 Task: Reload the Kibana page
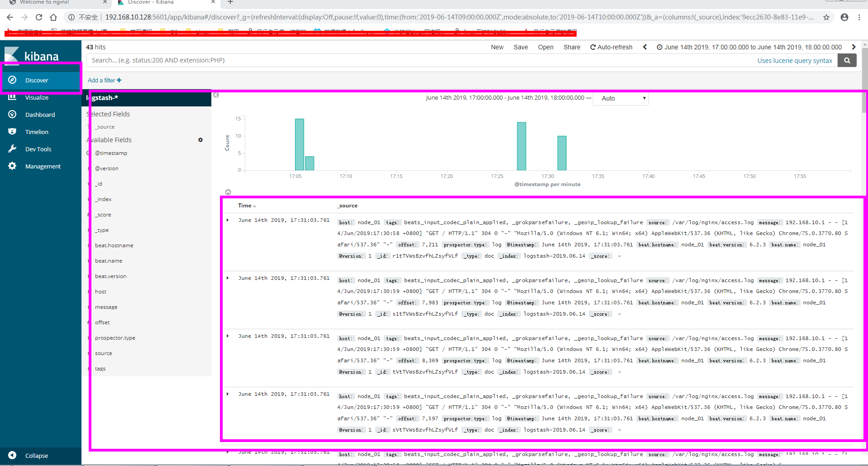[x=39, y=17]
